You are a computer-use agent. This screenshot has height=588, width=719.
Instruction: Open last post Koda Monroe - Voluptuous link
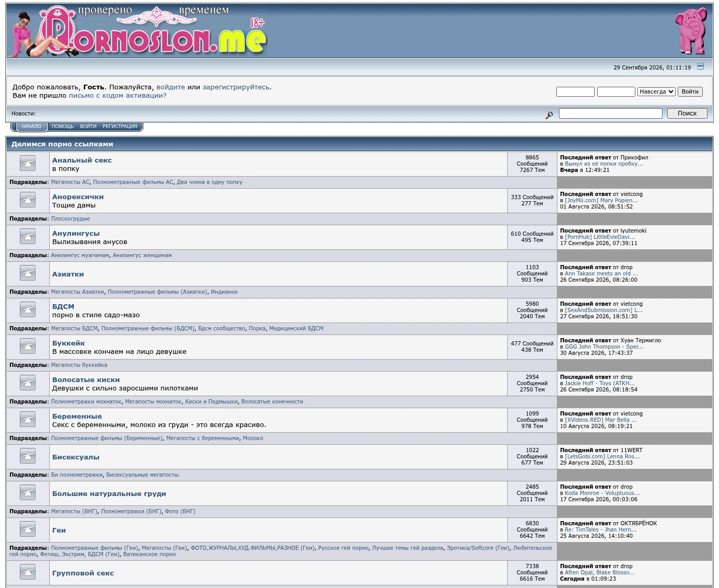(x=602, y=493)
